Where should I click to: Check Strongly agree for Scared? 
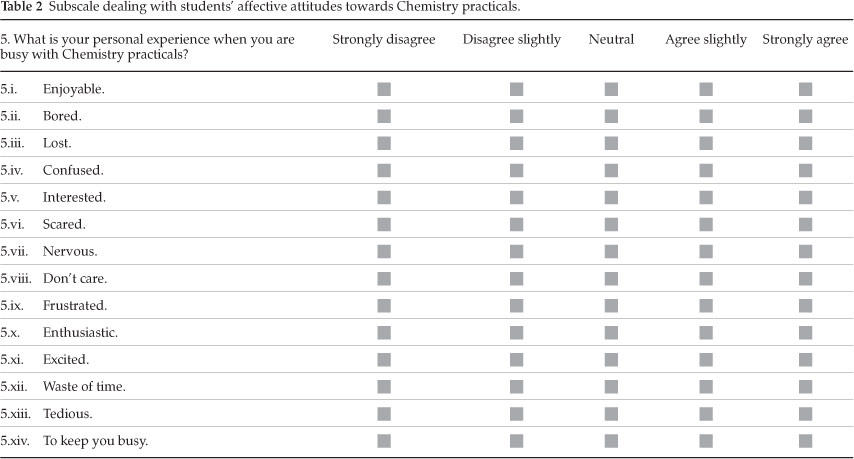806,224
